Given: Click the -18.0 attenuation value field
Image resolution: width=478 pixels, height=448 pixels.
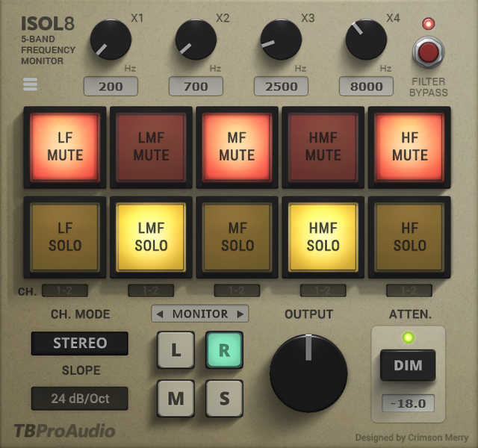Looking at the screenshot, I should click(x=408, y=403).
